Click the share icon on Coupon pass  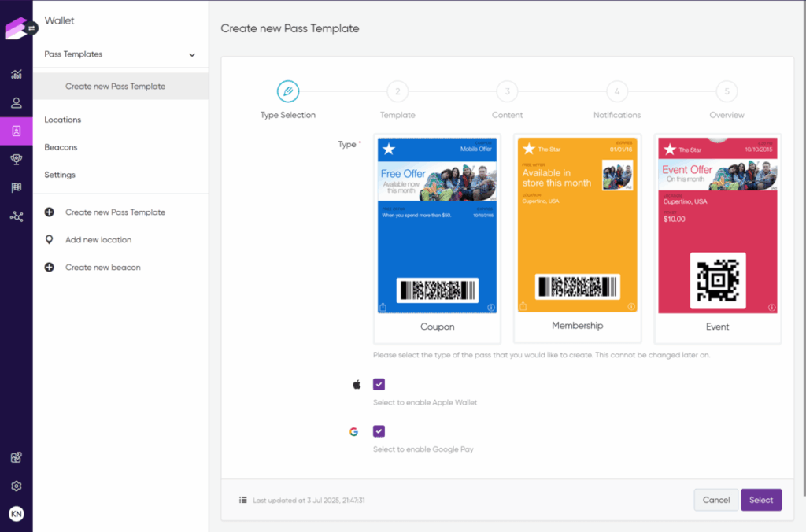(x=383, y=307)
